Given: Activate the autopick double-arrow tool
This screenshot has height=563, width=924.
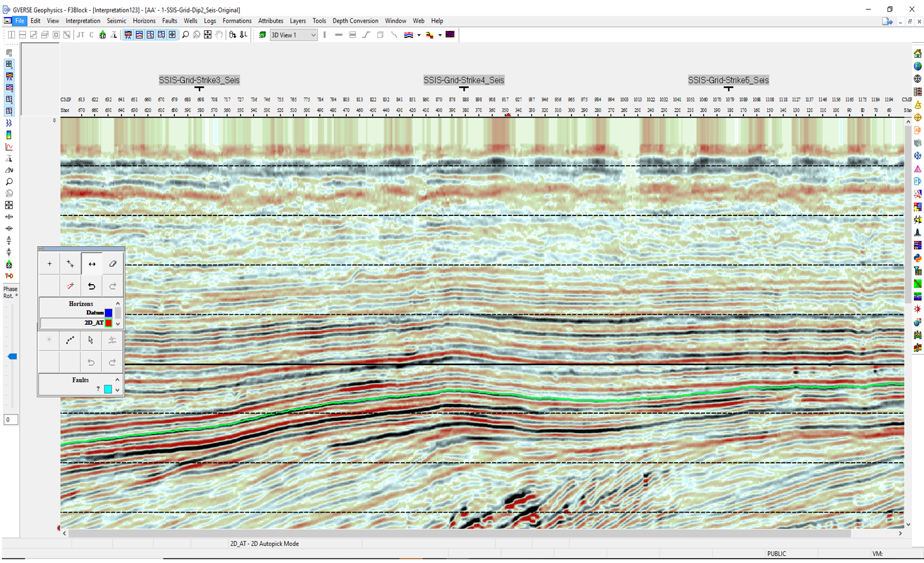Looking at the screenshot, I should click(x=92, y=264).
